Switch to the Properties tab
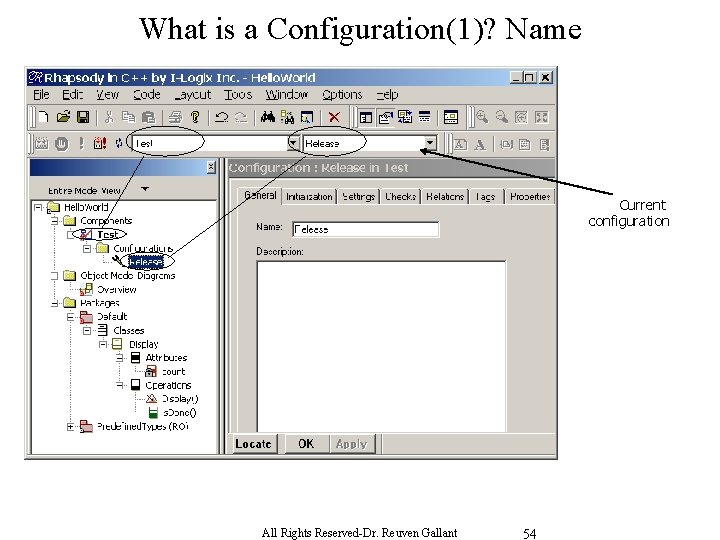Image resolution: width=720 pixels, height=540 pixels. click(x=530, y=197)
